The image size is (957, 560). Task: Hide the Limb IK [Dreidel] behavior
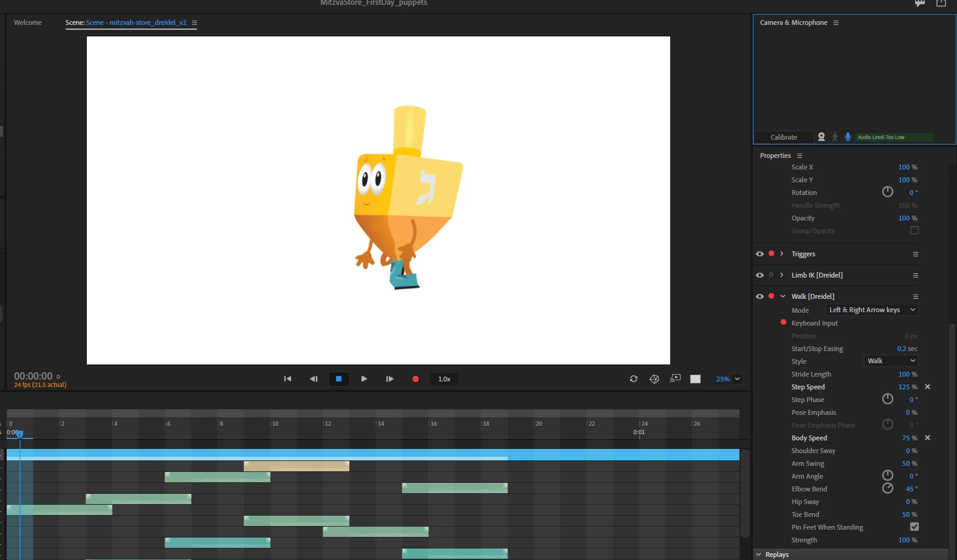click(760, 275)
